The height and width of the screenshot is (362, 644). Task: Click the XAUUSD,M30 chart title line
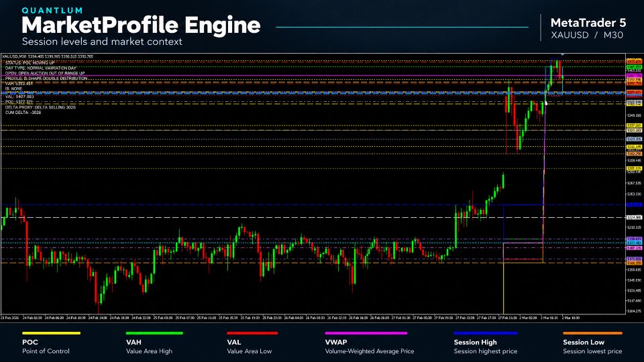coord(47,56)
